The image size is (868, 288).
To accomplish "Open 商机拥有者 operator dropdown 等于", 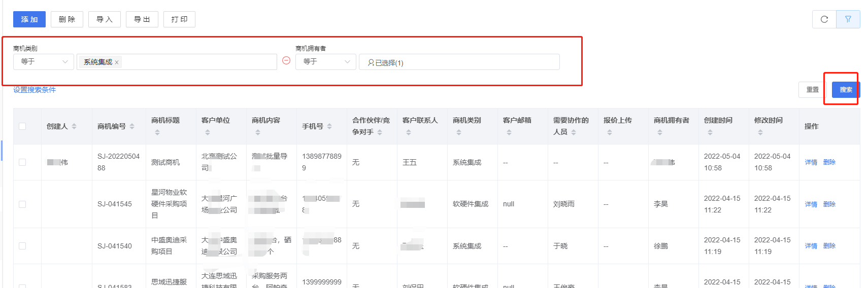I will click(x=326, y=62).
